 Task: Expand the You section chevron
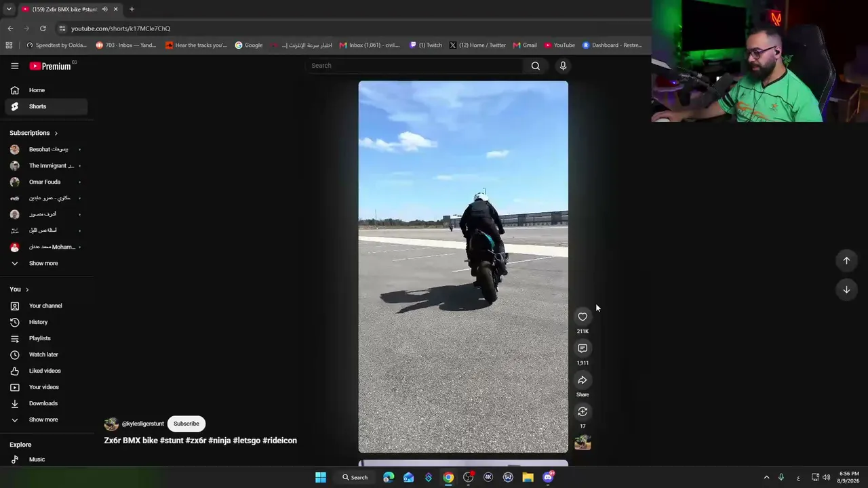click(x=26, y=289)
